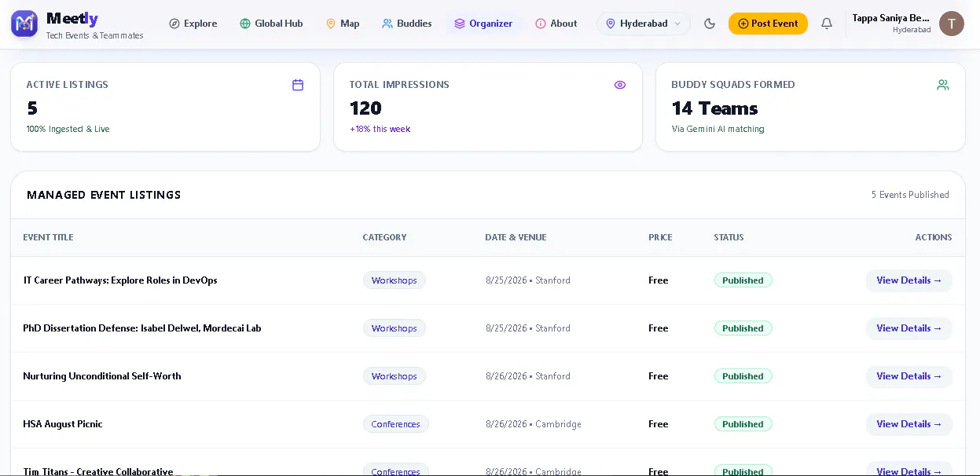This screenshot has height=476, width=980.
Task: View details for PhD Dissertation Defense event
Action: pyautogui.click(x=909, y=328)
